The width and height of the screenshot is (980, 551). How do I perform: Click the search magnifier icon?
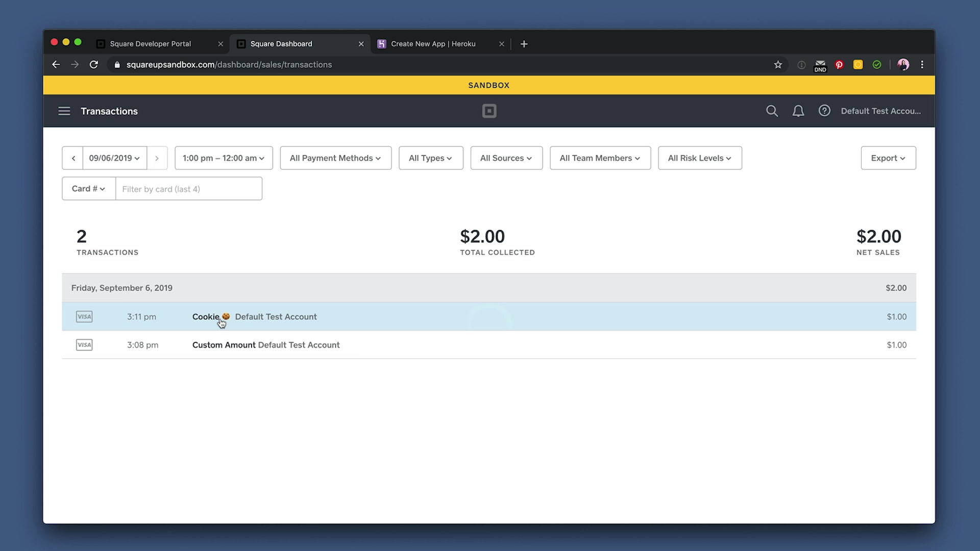(x=772, y=111)
